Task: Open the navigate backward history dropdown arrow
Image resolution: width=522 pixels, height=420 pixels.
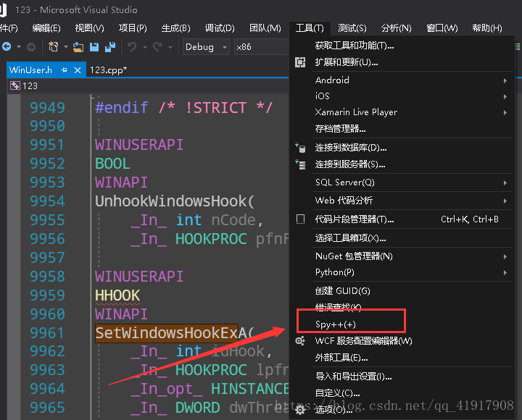Action: 19,47
